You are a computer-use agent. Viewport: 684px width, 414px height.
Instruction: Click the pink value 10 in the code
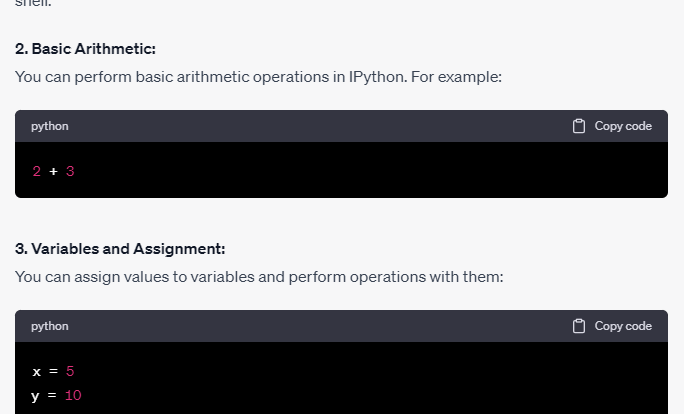tap(73, 395)
